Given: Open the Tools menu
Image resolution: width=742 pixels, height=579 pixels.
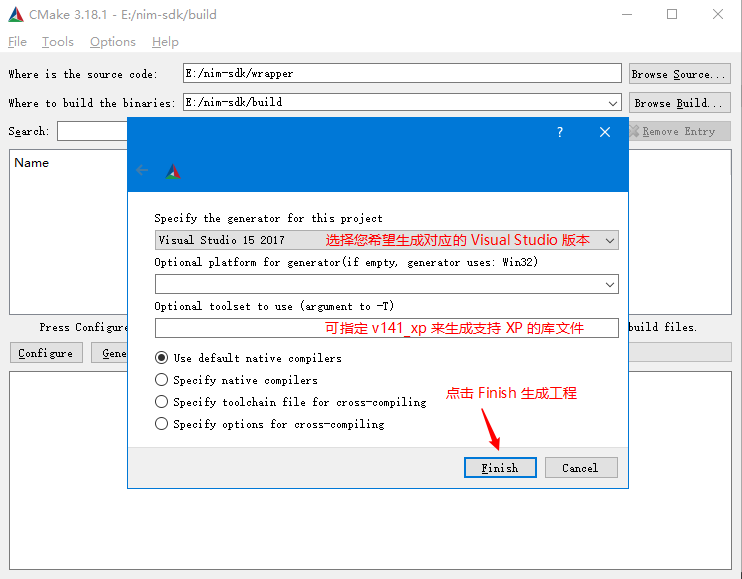Looking at the screenshot, I should pos(58,42).
